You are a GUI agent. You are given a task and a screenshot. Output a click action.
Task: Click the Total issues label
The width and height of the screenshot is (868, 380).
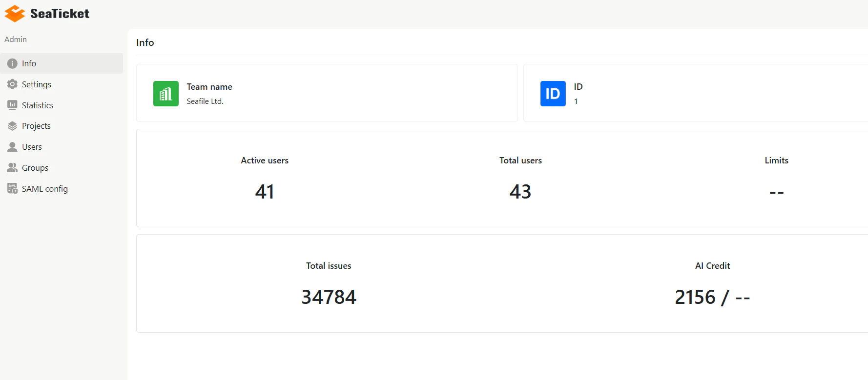point(329,266)
